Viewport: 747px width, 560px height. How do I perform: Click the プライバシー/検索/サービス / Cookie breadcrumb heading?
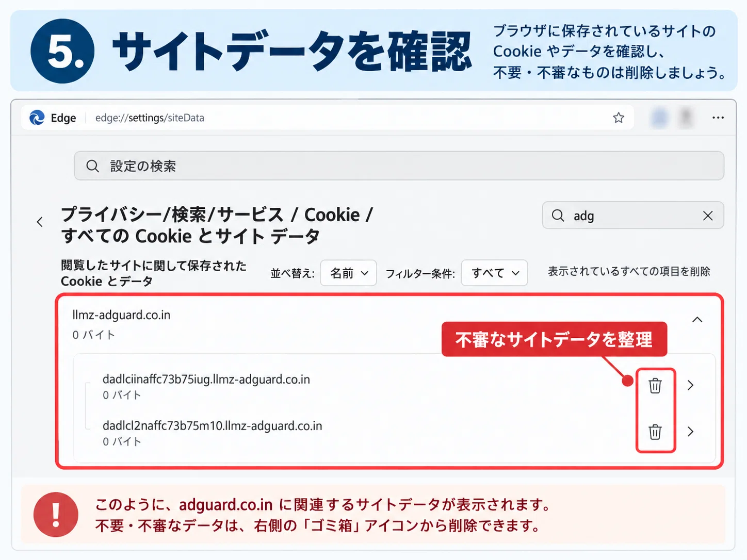217,215
